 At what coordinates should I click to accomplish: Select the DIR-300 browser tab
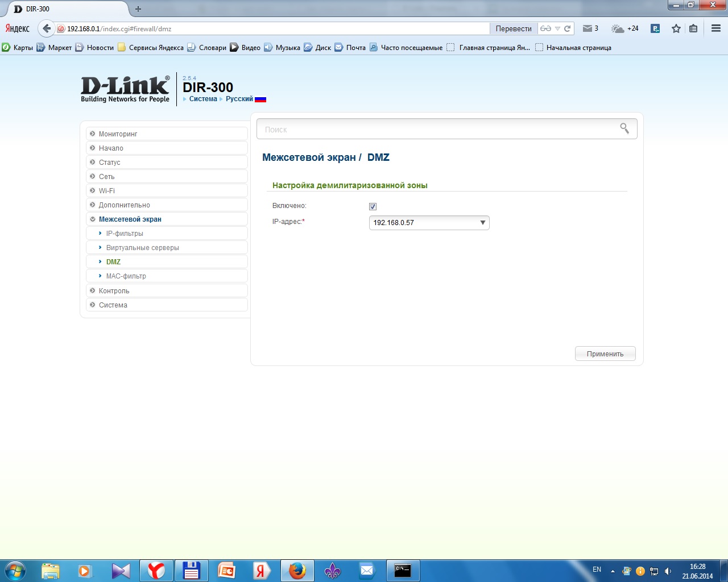click(x=68, y=9)
